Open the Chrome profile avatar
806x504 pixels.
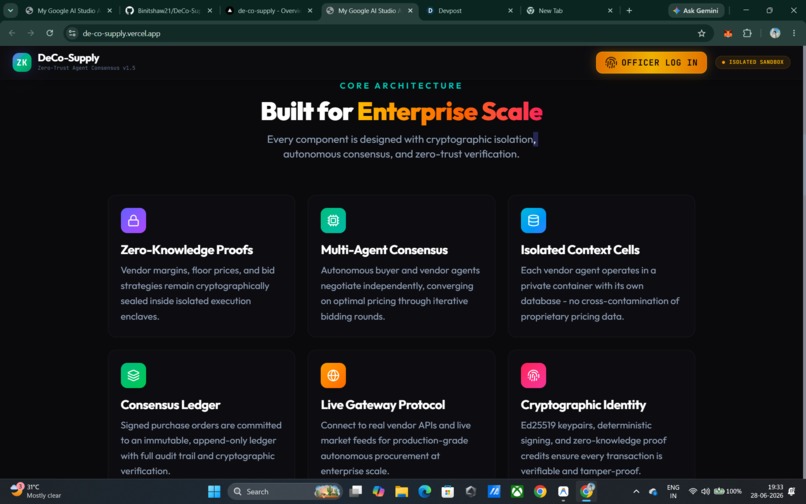pyautogui.click(x=775, y=33)
